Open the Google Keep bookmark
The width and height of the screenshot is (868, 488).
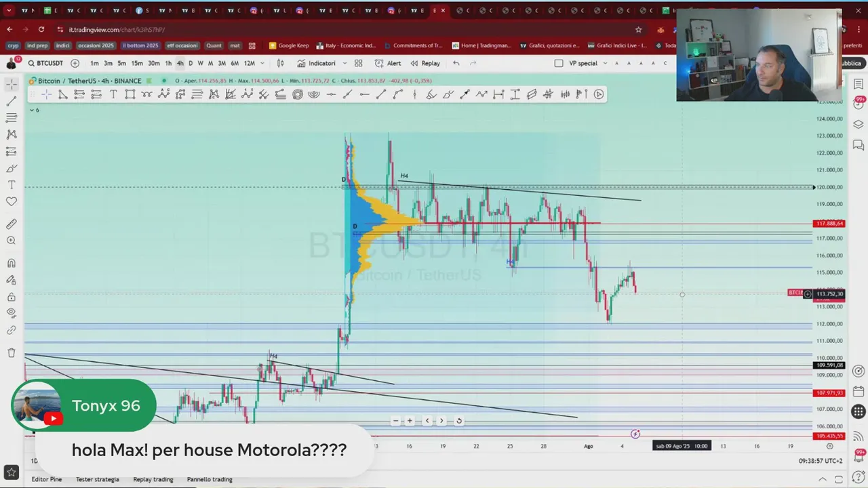click(289, 45)
